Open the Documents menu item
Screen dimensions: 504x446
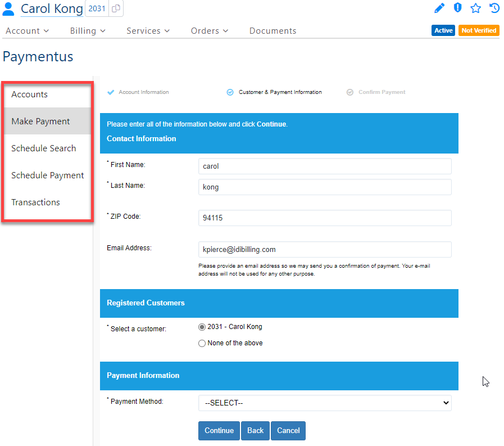273,31
